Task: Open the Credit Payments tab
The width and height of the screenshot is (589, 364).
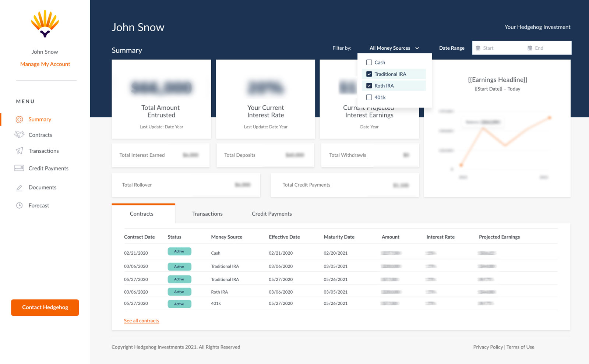Action: 272,214
